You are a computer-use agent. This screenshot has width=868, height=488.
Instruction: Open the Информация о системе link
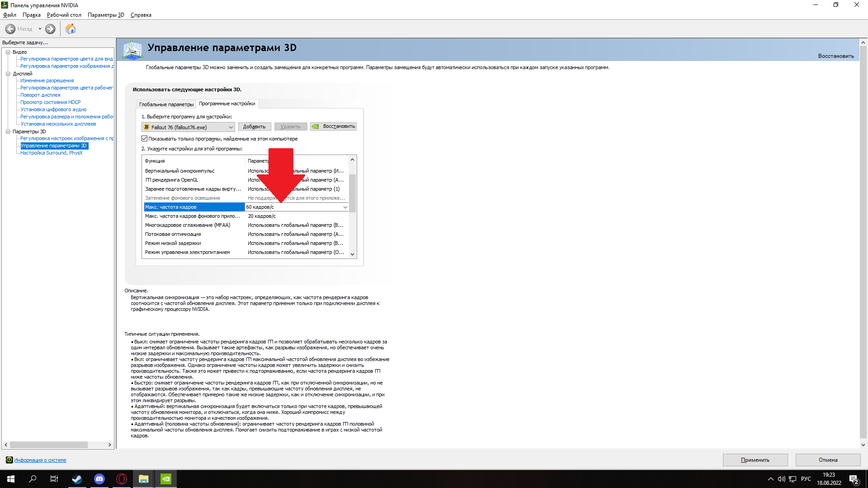coord(40,460)
